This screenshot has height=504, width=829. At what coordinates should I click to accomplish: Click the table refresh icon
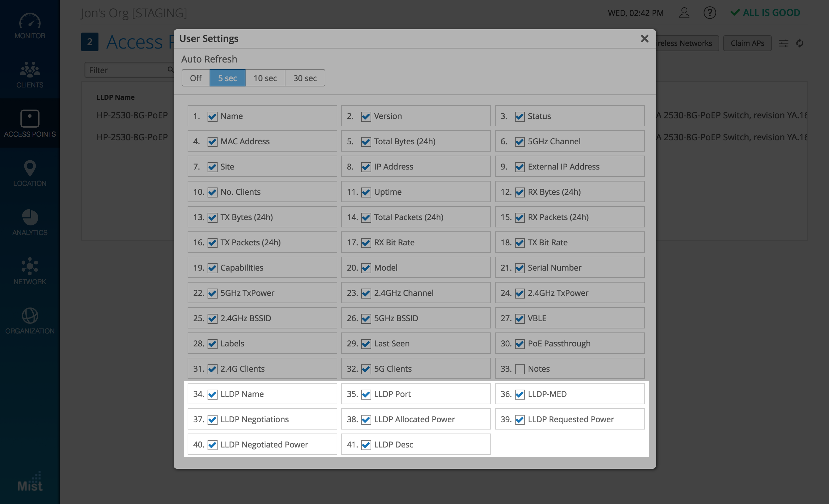[799, 43]
